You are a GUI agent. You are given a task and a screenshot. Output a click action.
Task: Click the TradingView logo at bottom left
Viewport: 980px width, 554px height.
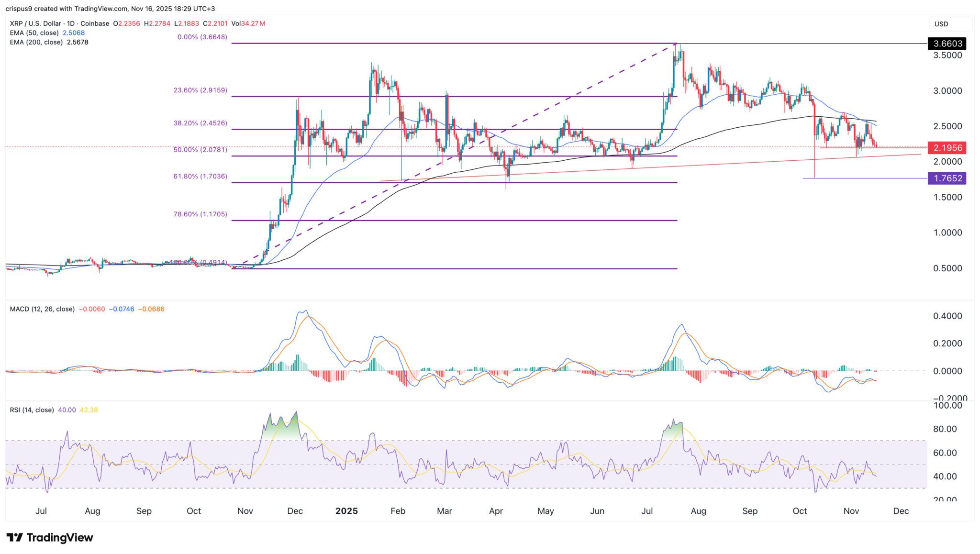pyautogui.click(x=48, y=537)
